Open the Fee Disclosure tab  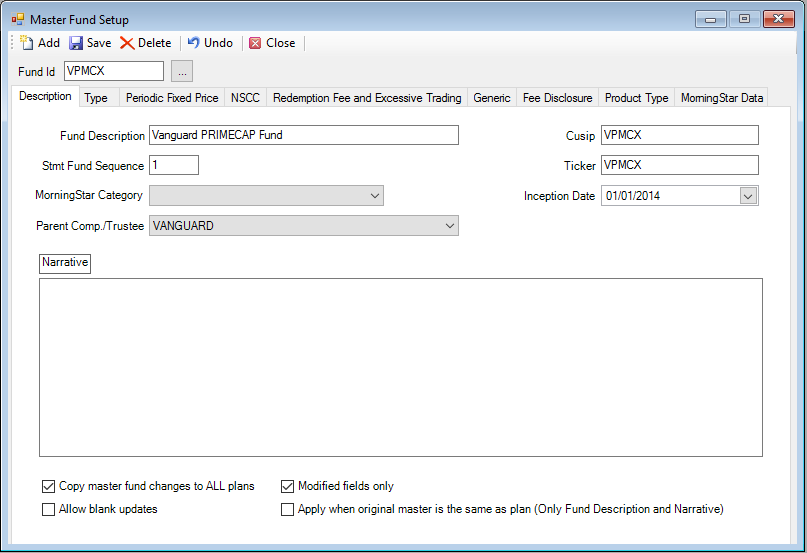point(557,98)
